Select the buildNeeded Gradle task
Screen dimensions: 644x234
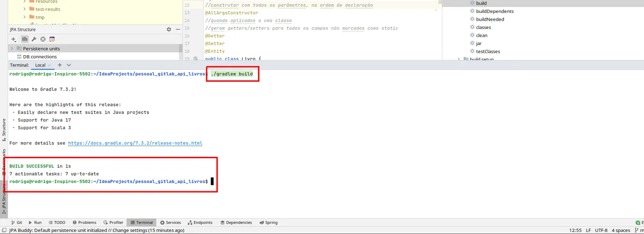pyautogui.click(x=490, y=19)
